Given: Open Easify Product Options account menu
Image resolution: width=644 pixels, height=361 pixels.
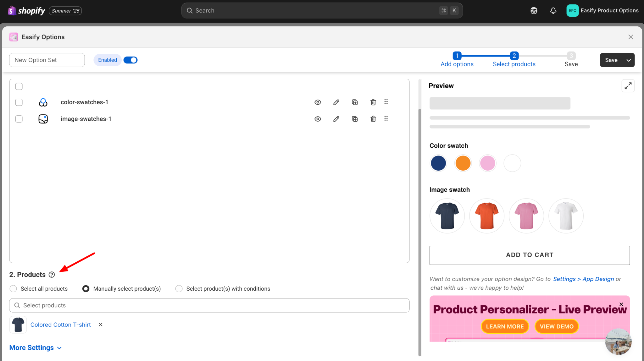Looking at the screenshot, I should (x=602, y=11).
